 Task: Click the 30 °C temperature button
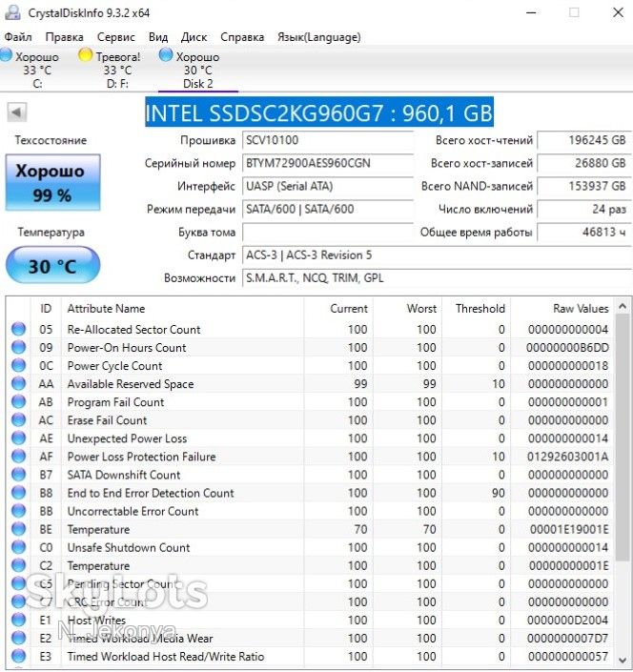coord(52,265)
